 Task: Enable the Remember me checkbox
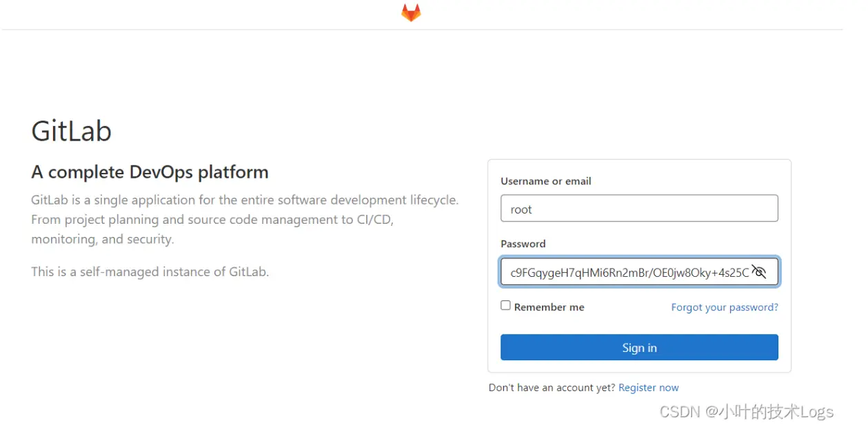[505, 306]
